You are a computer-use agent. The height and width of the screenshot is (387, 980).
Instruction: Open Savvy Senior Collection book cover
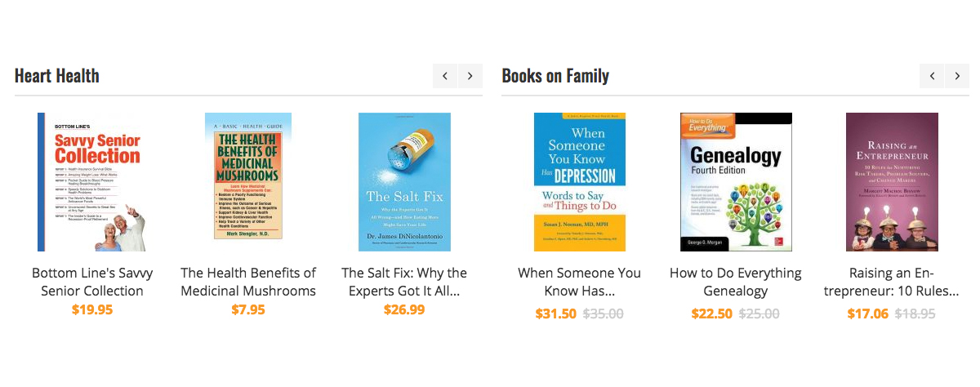(x=91, y=182)
